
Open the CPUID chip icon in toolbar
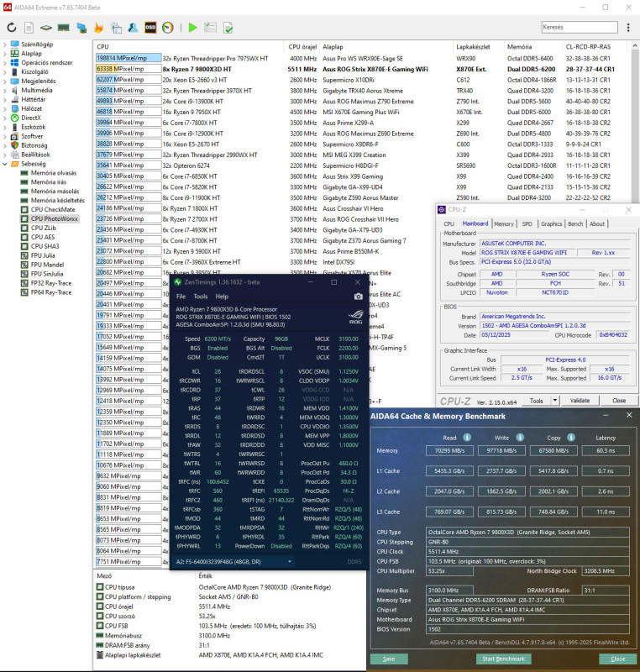coord(46,28)
